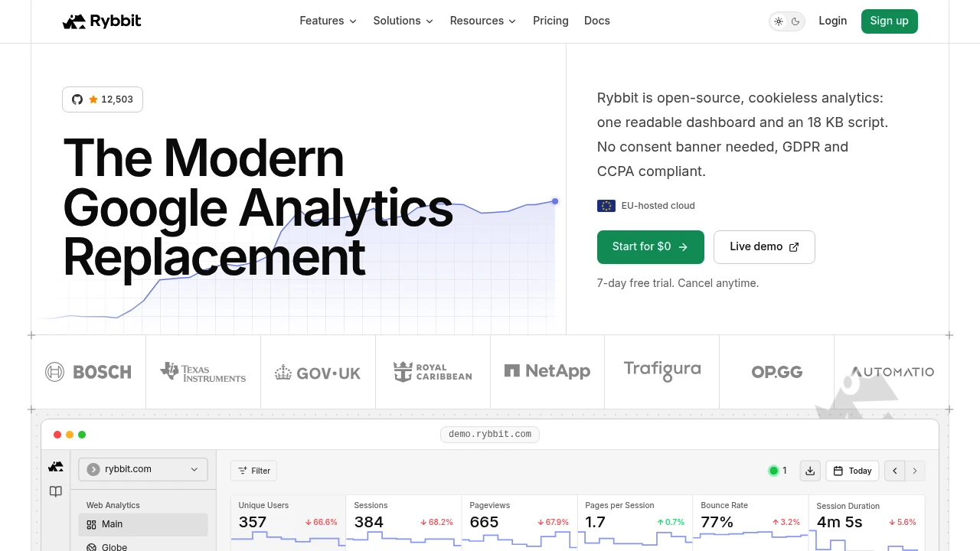Open the Live demo link
This screenshot has height=551, width=980.
(x=764, y=246)
